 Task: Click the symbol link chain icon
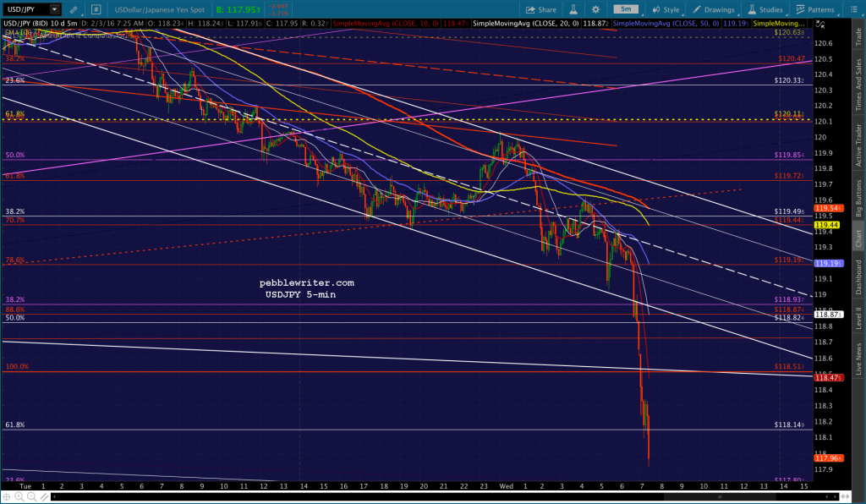click(74, 9)
